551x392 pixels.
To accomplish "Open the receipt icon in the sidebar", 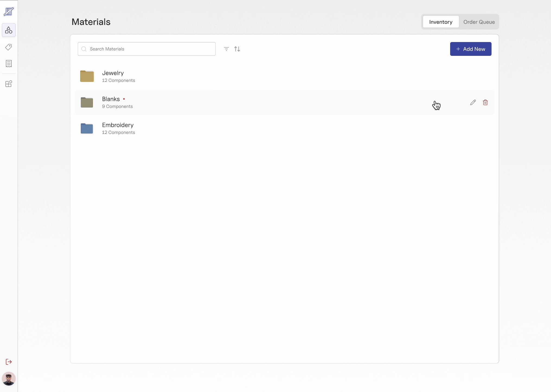I will pos(9,64).
